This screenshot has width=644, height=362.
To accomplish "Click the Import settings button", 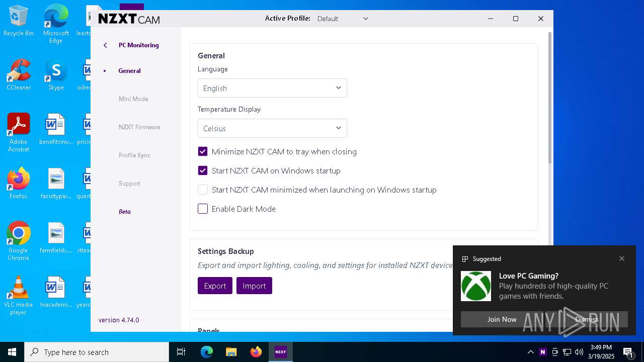I will 254,286.
